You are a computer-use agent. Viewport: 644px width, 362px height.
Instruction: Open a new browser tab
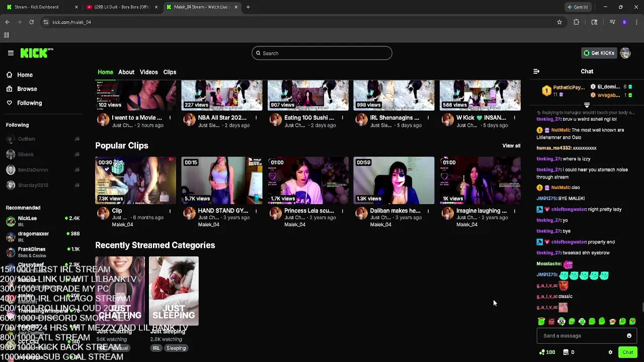tap(248, 7)
